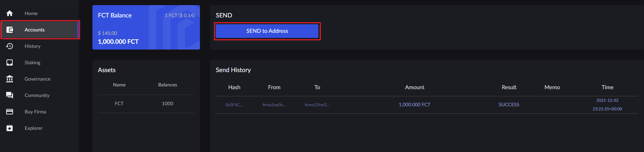Click the Buy Firma card icon
The width and height of the screenshot is (644, 152).
10,112
